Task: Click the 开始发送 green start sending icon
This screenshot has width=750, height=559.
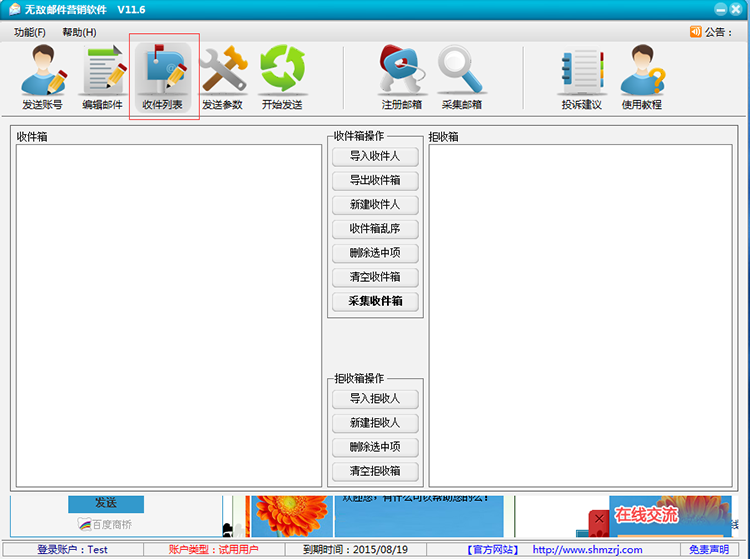Action: [282, 77]
